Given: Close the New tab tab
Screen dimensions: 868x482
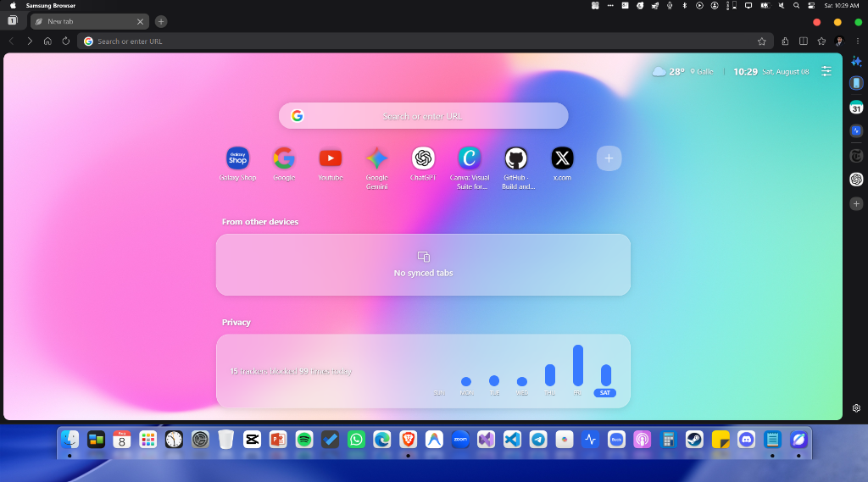Looking at the screenshot, I should [x=140, y=21].
